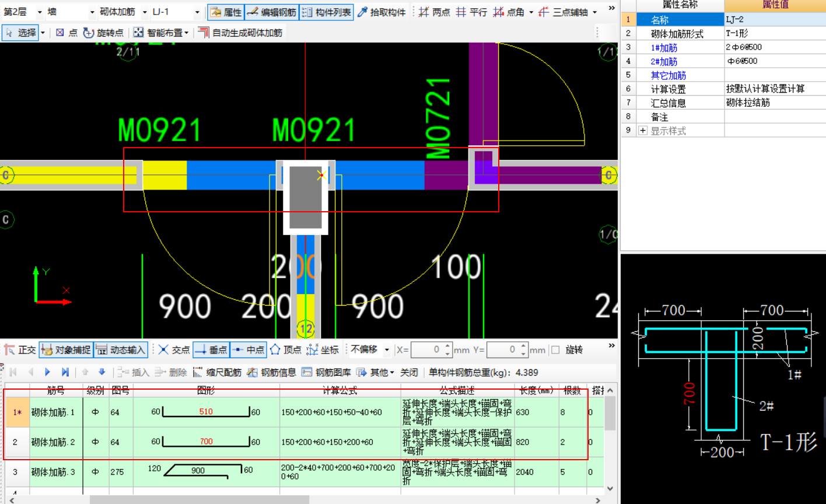This screenshot has width=826, height=504.
Task: Expand the 点角 tool dropdown arrow
Action: point(531,12)
